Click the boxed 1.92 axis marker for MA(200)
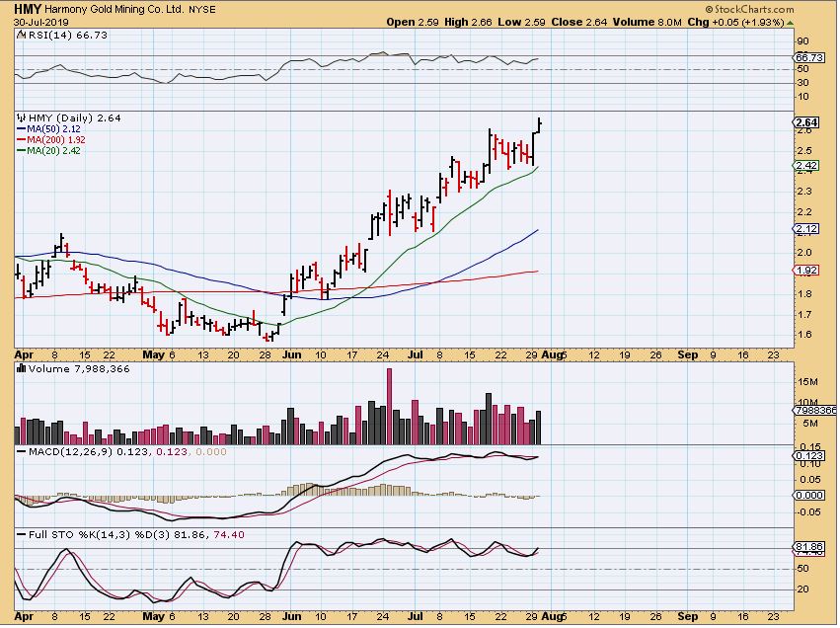 (806, 271)
